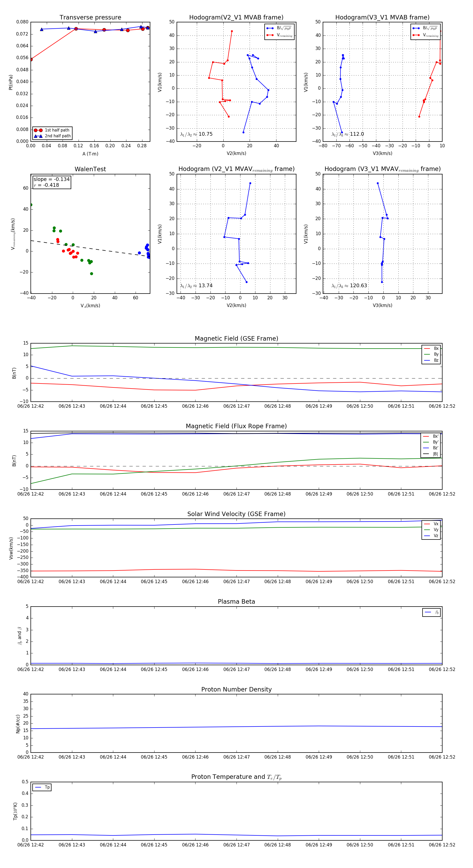Click the '06/26 12:52' tick under Proton Temperature

(442, 845)
